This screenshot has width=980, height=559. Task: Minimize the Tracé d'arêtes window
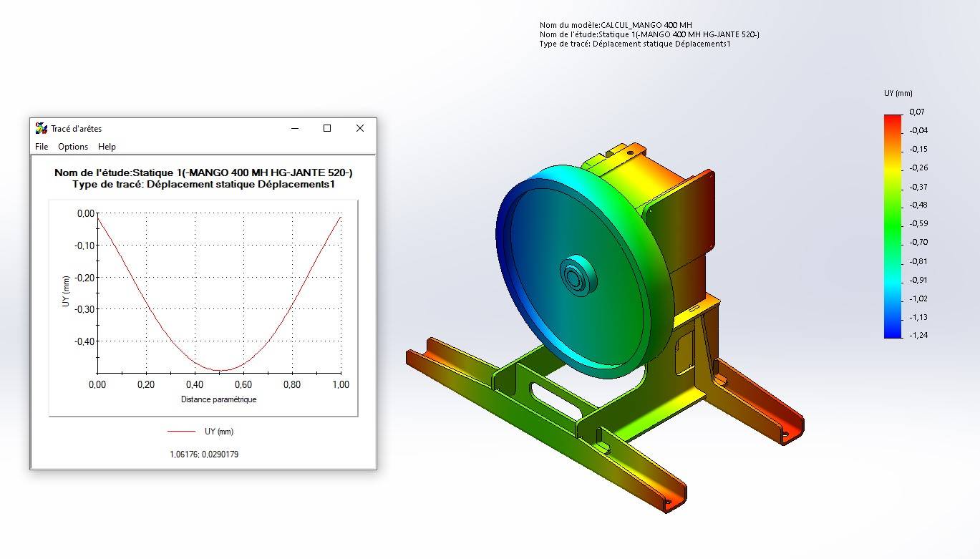click(x=295, y=129)
